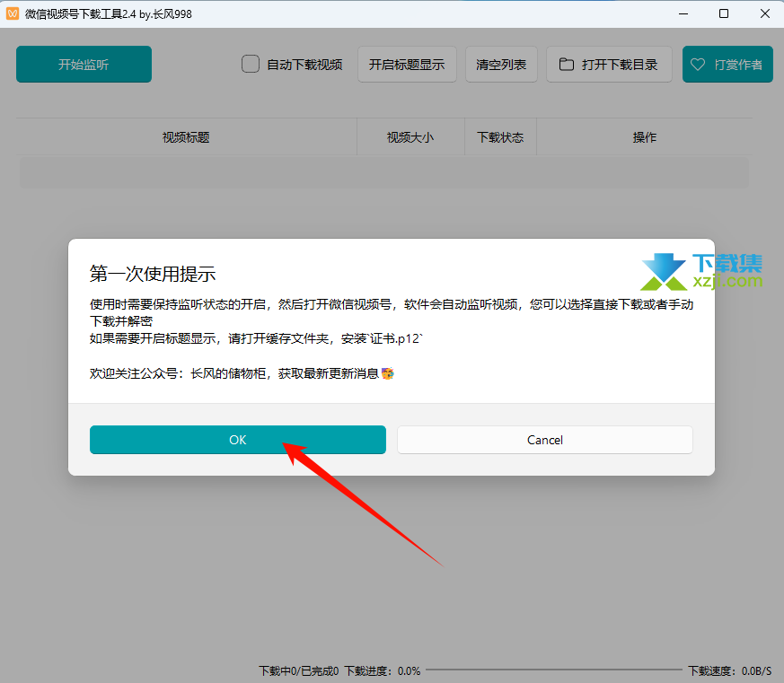
Task: Select the 视频大小 column header
Action: click(x=410, y=137)
